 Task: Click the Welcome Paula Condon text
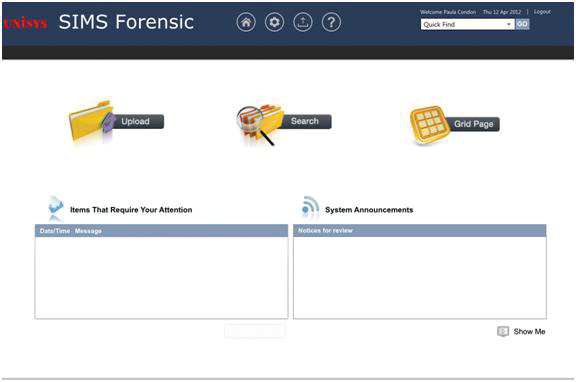(448, 12)
